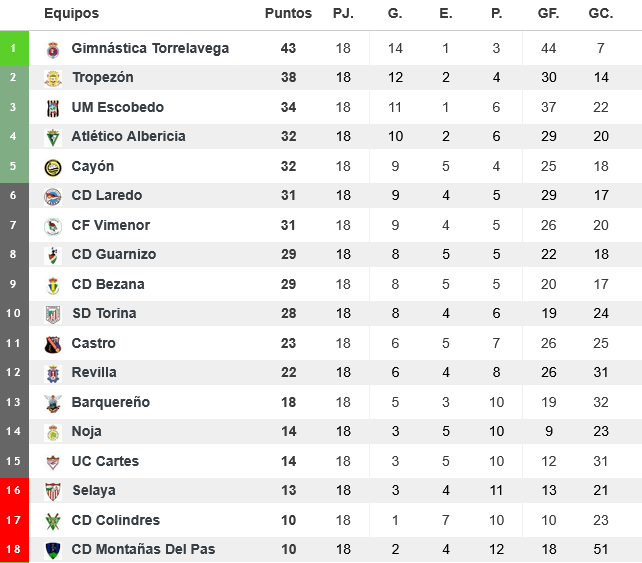
Task: Click the Equipos column header
Action: [x=71, y=14]
